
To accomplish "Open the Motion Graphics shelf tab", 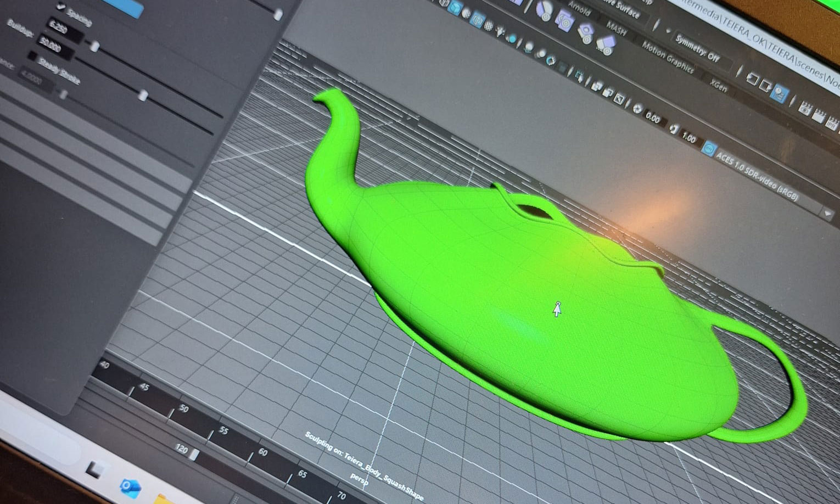I will click(668, 57).
